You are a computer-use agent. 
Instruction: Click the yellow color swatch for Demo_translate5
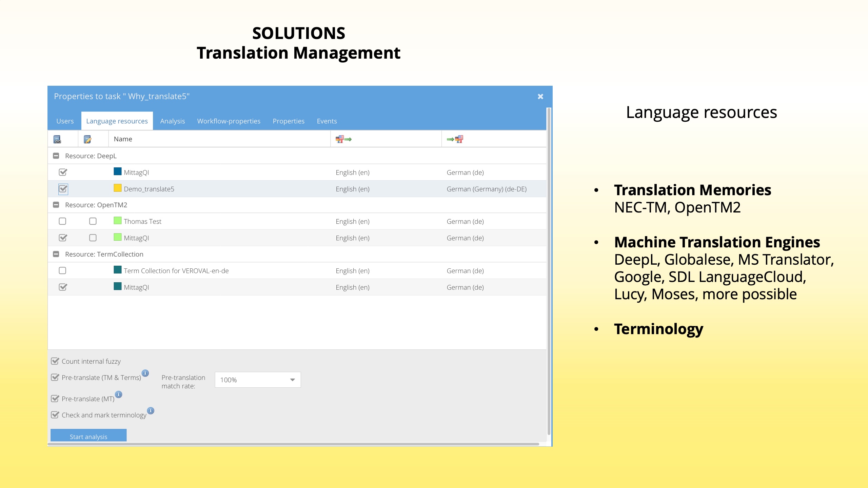(117, 188)
